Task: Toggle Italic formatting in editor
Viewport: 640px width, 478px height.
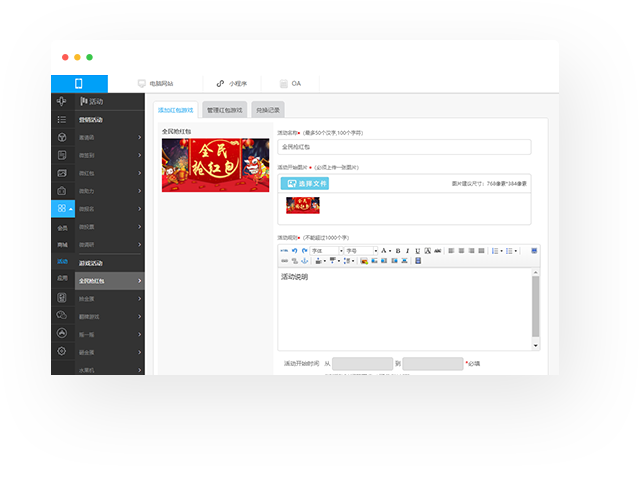Action: [407, 251]
